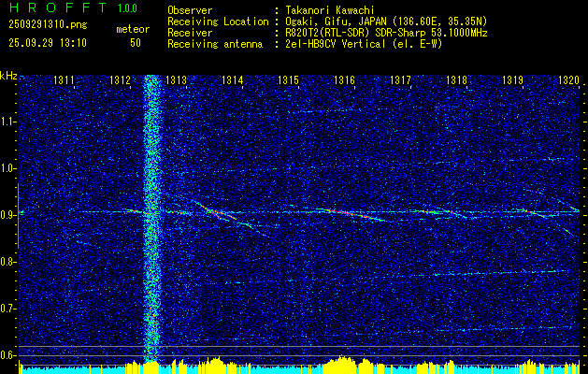Click the HROFFT title text
This screenshot has height=374, width=588.
[58, 7]
